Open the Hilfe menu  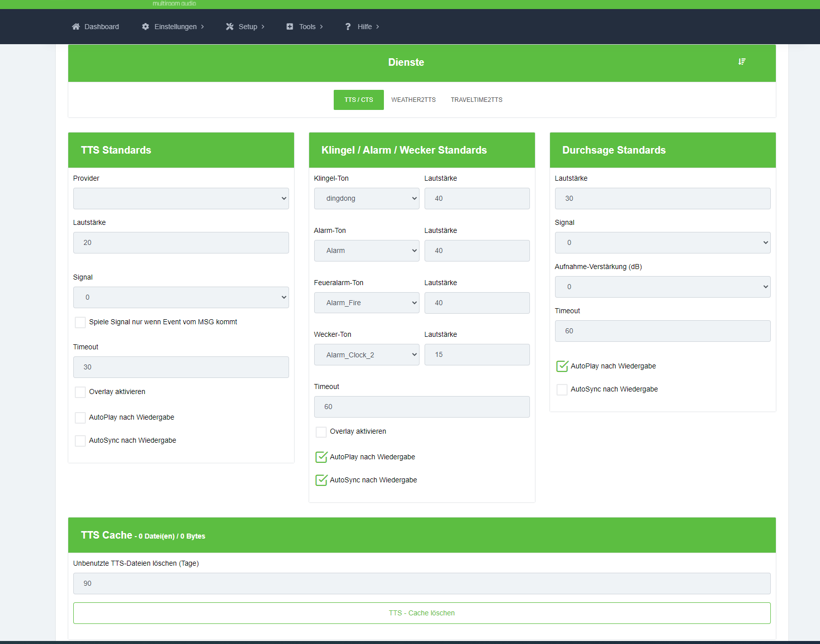pyautogui.click(x=362, y=27)
